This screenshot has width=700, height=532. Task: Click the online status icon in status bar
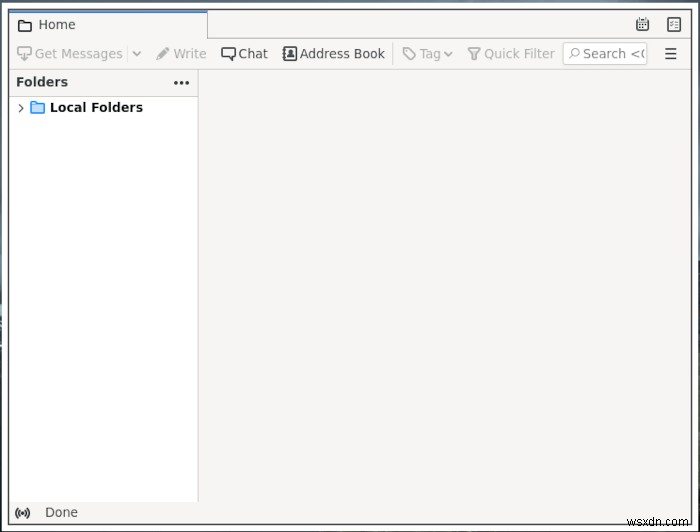point(22,513)
